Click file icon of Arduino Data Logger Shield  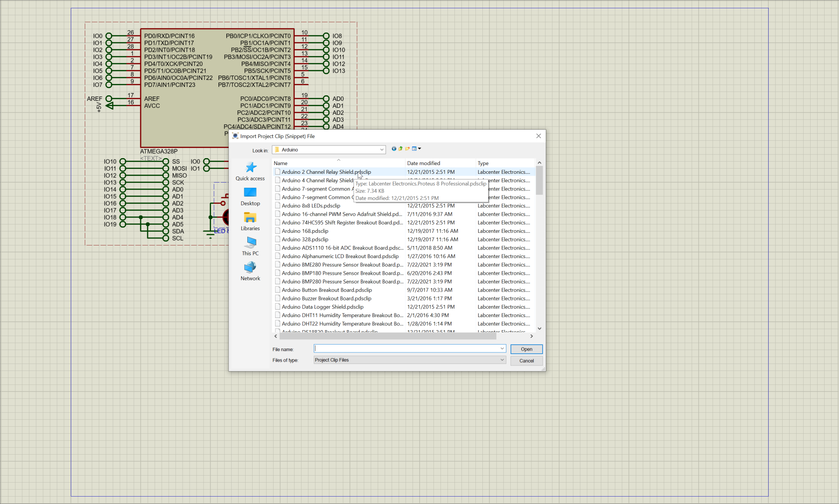click(x=277, y=307)
